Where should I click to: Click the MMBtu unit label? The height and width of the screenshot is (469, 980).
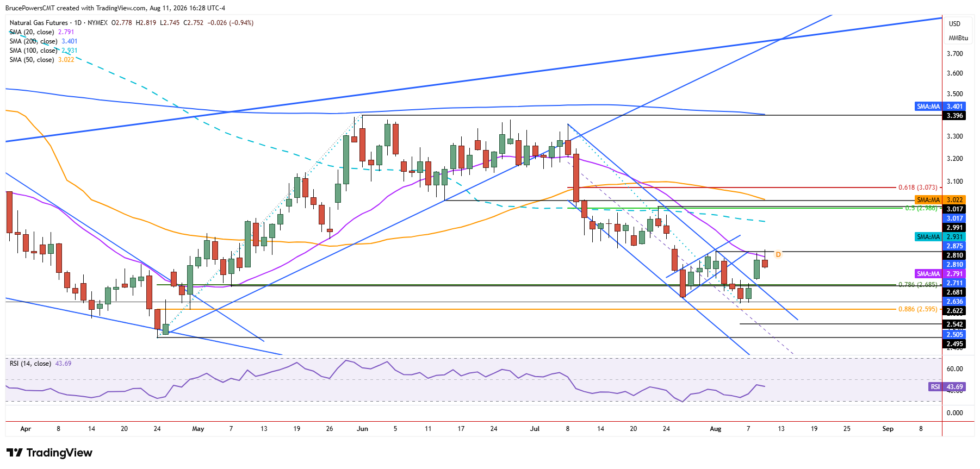(958, 38)
